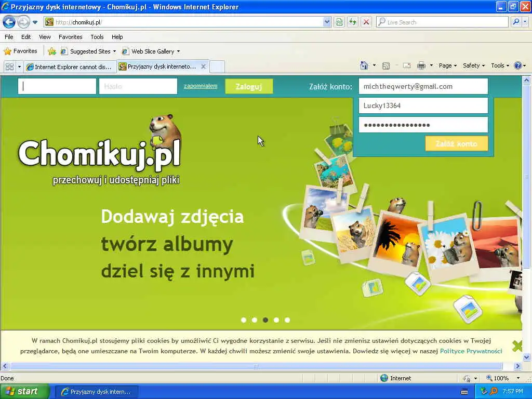Image resolution: width=532 pixels, height=399 pixels.
Task: Click the Home page icon
Action: click(x=364, y=65)
